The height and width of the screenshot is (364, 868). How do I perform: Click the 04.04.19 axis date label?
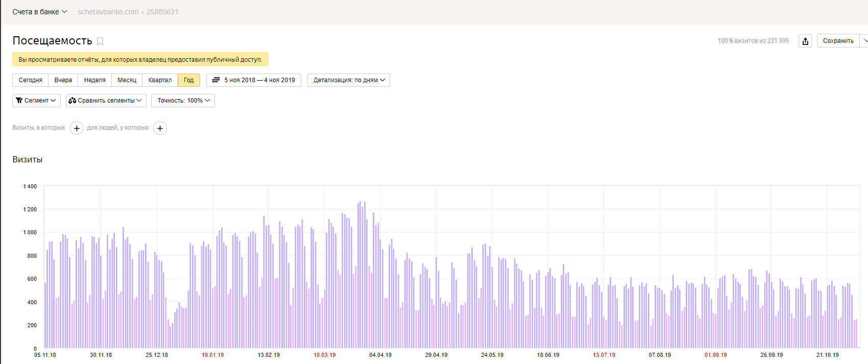click(380, 355)
